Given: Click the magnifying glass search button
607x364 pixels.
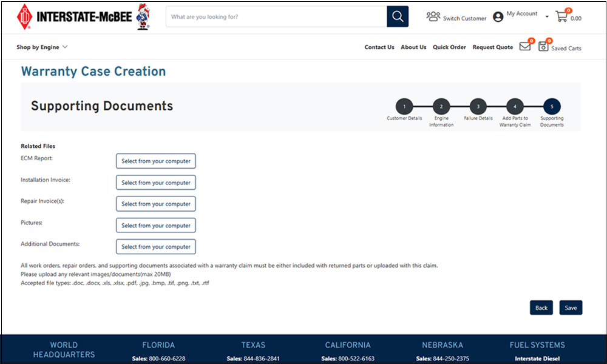Looking at the screenshot, I should pos(398,17).
